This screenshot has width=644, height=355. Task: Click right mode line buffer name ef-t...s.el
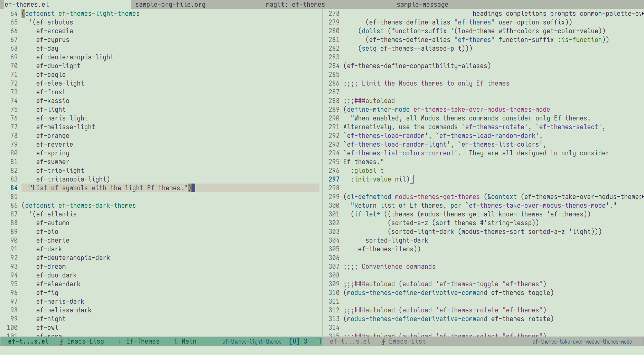click(x=350, y=341)
